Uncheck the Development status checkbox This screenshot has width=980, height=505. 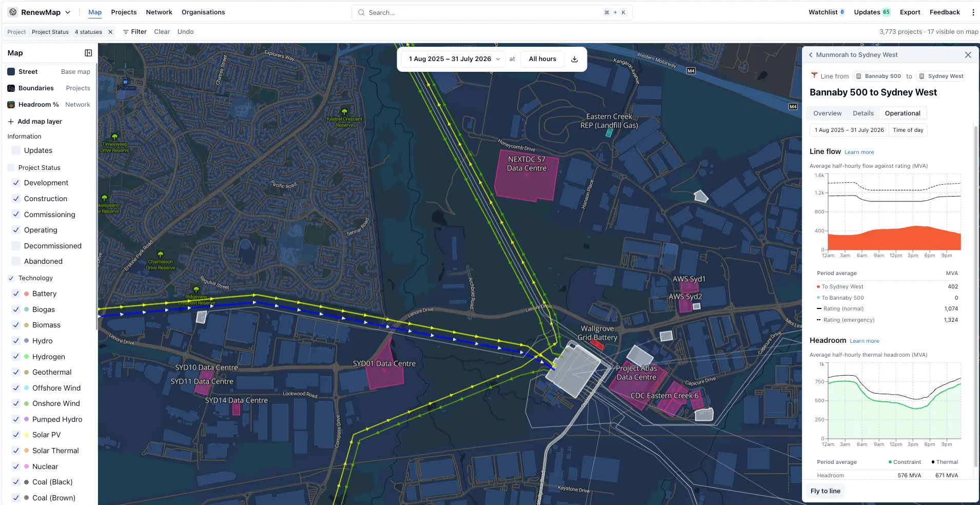tap(16, 183)
